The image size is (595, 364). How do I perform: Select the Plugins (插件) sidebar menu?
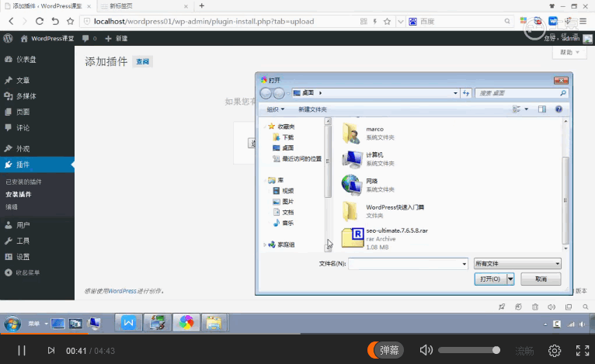pyautogui.click(x=37, y=165)
